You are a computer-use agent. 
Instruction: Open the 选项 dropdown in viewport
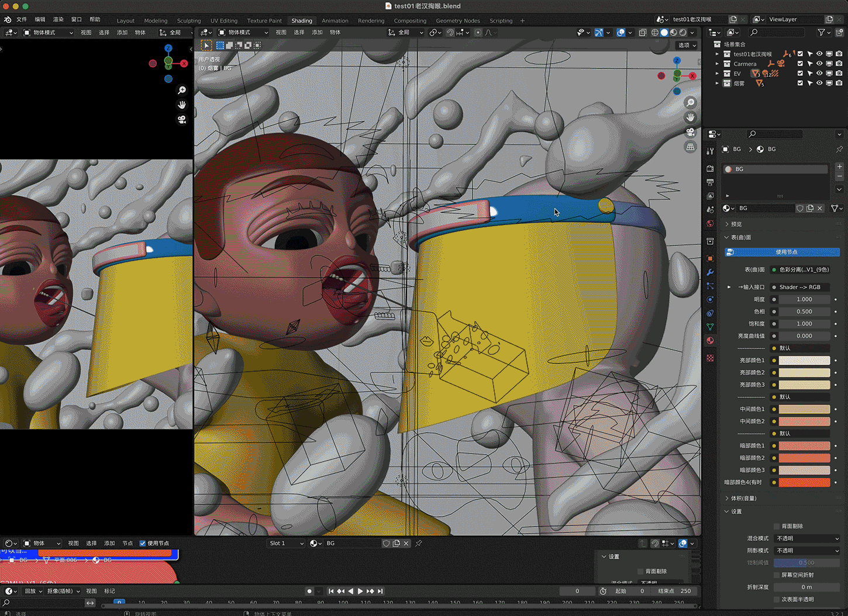coord(687,45)
